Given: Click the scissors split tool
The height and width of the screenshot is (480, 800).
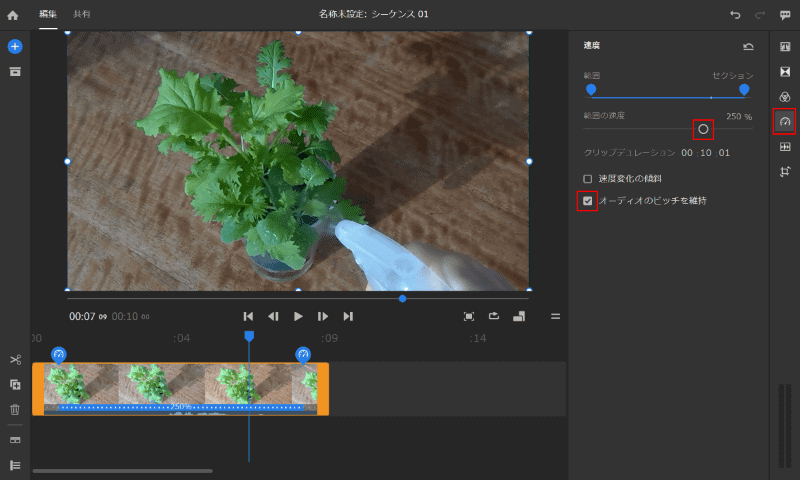Looking at the screenshot, I should 15,360.
